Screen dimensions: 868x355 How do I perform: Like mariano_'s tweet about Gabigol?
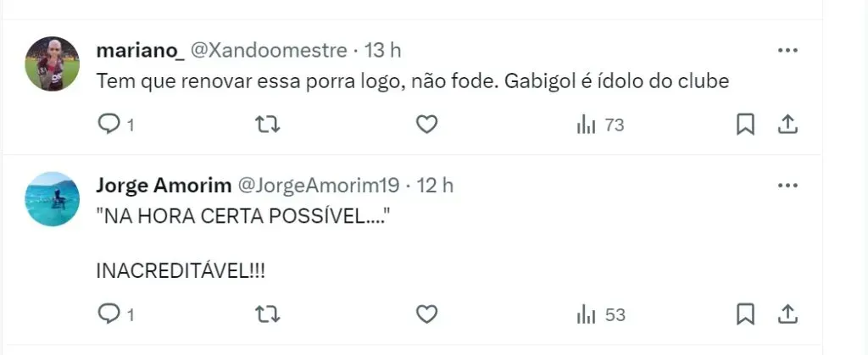point(427,125)
